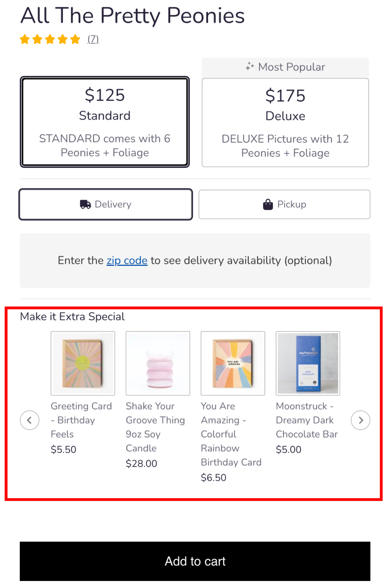
Task: Select the $175 Deluxe option
Action: [285, 123]
